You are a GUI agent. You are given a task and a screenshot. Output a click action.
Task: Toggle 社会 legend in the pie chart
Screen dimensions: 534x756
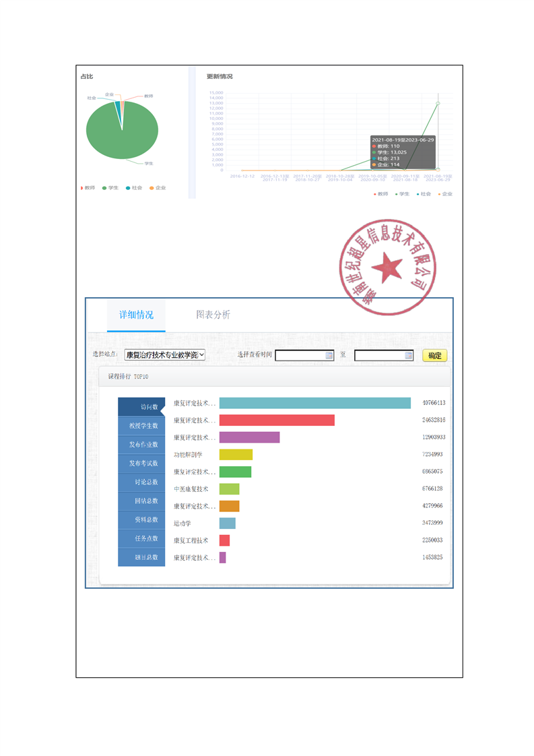click(x=133, y=188)
